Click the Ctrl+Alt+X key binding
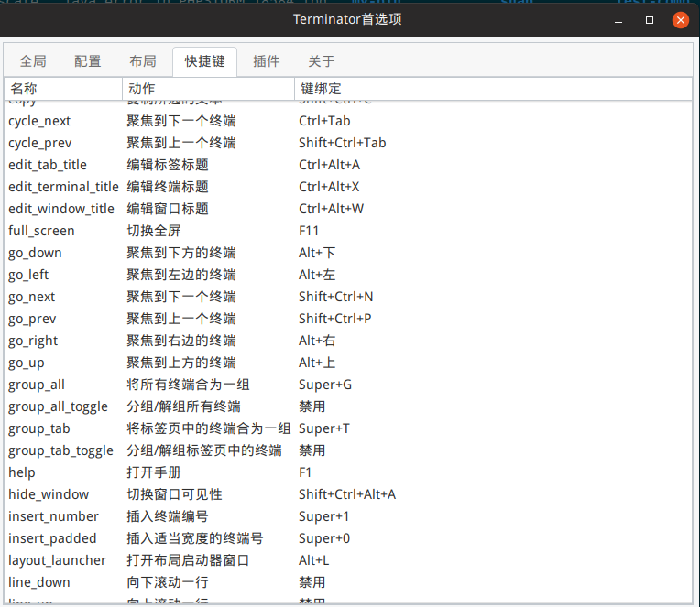Viewport: 700px width, 607px height. [329, 187]
